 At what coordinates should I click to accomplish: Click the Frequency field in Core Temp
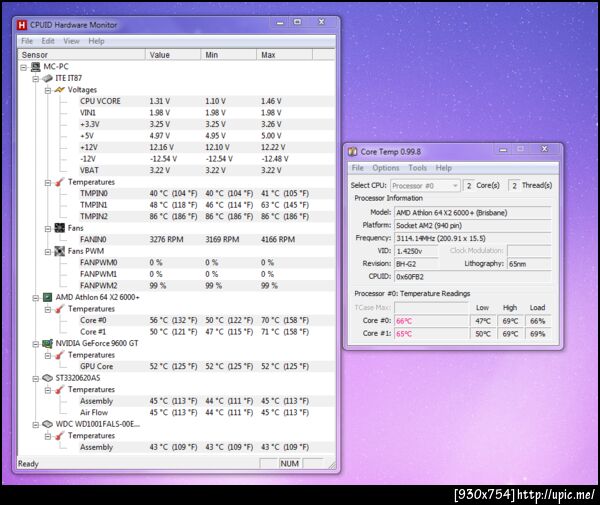click(473, 238)
